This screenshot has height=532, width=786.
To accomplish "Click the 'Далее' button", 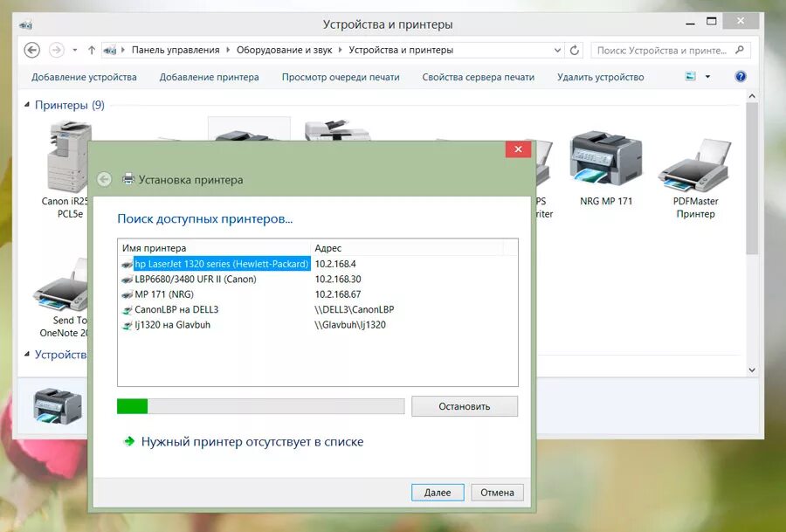I will (438, 493).
